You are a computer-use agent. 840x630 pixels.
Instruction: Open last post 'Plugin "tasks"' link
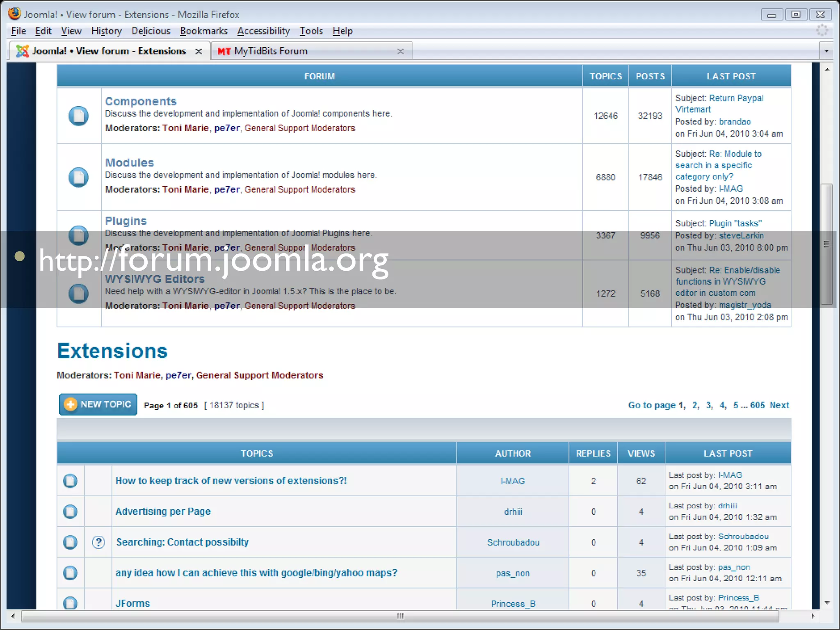coord(735,224)
